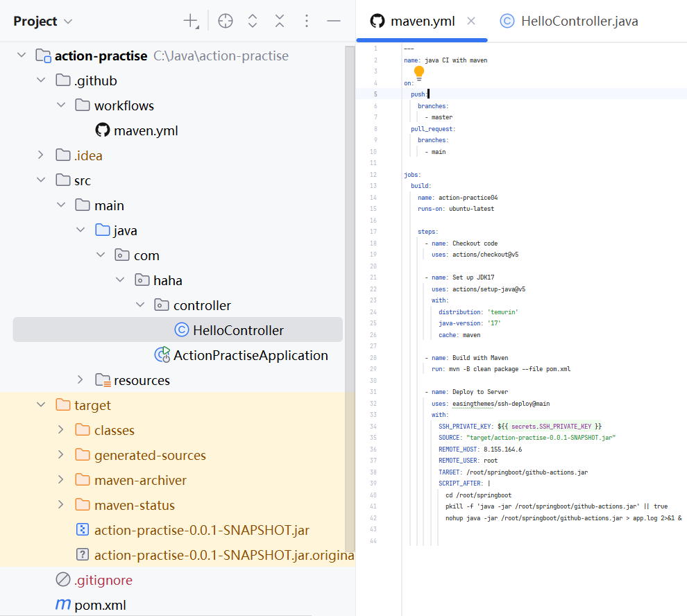The image size is (687, 616).
Task: Select HelloController class in tree
Action: pos(178,330)
